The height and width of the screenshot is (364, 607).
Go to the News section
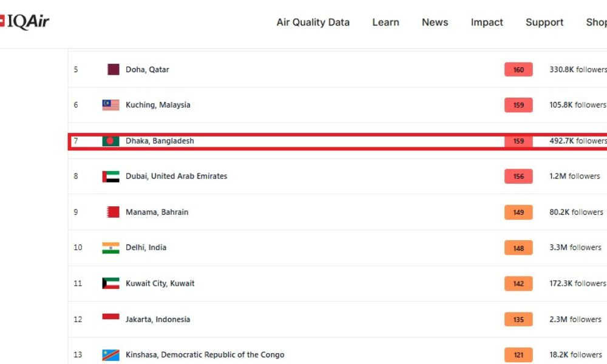pos(435,22)
